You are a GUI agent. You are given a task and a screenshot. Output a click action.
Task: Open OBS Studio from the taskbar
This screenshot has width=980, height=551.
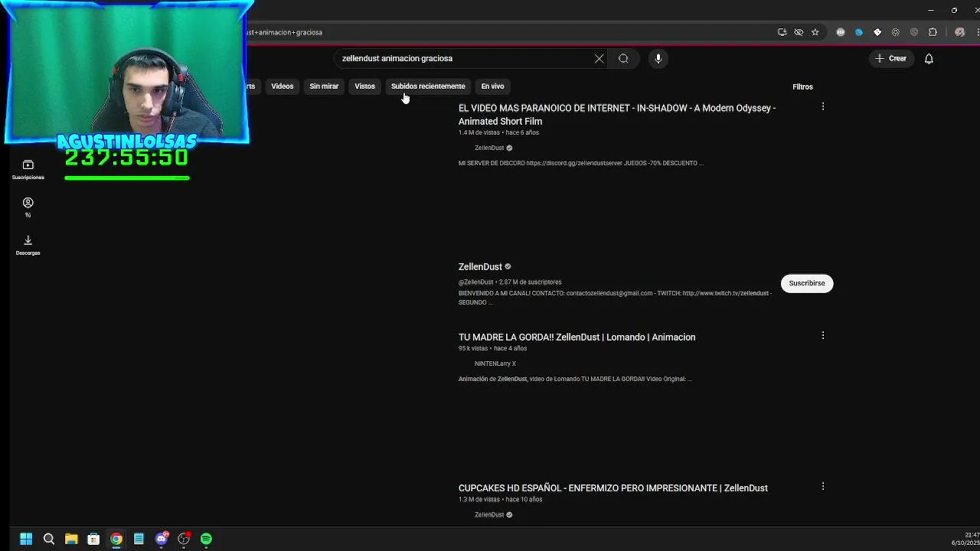[x=184, y=539]
